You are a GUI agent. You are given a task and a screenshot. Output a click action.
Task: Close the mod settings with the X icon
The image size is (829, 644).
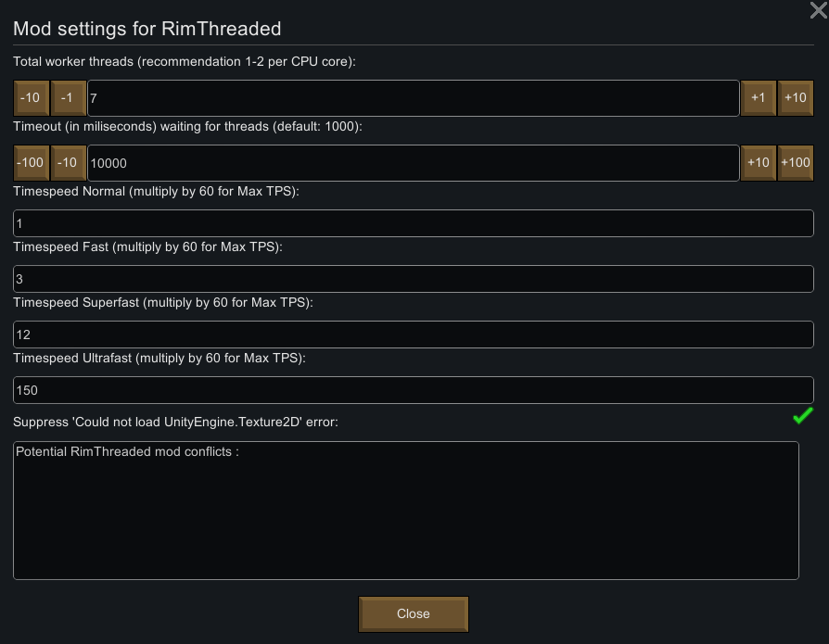coord(819,10)
